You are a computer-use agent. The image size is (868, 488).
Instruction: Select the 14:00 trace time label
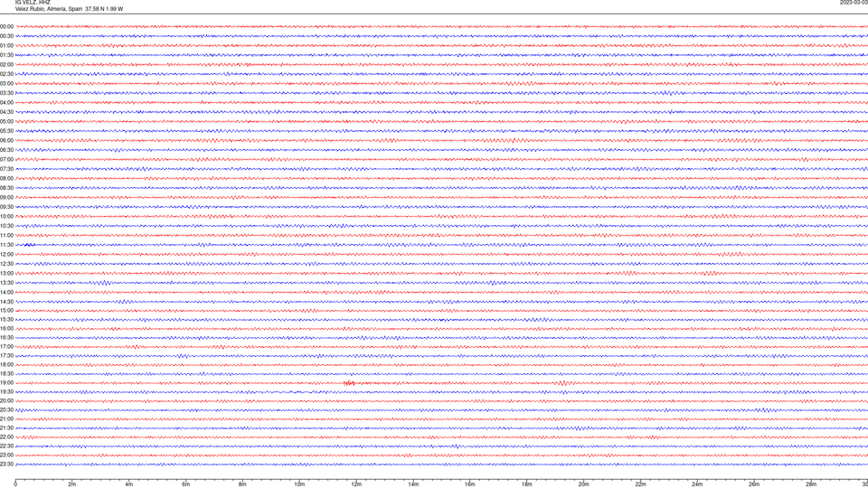pos(6,292)
